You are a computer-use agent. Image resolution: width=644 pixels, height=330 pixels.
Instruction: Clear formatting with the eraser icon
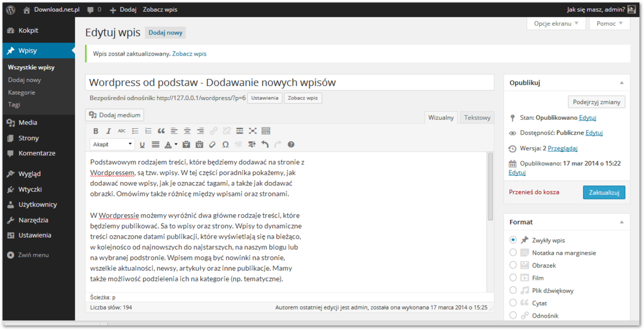click(x=213, y=145)
